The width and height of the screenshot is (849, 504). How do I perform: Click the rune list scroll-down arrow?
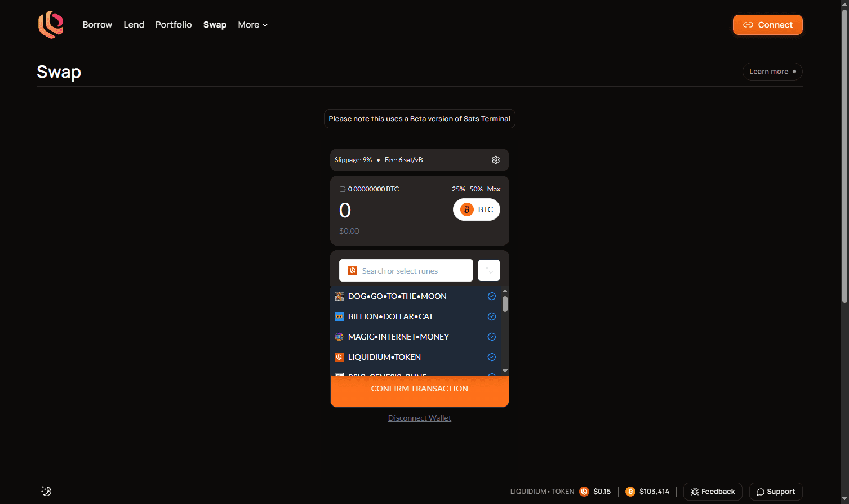505,371
